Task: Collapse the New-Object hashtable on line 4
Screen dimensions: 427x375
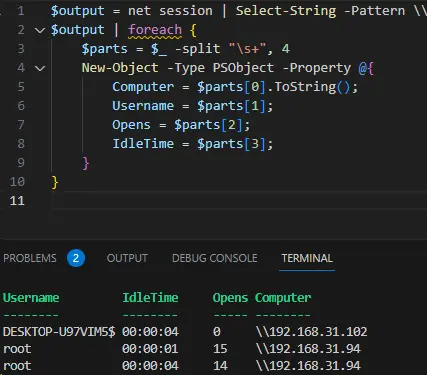Action: (x=40, y=68)
